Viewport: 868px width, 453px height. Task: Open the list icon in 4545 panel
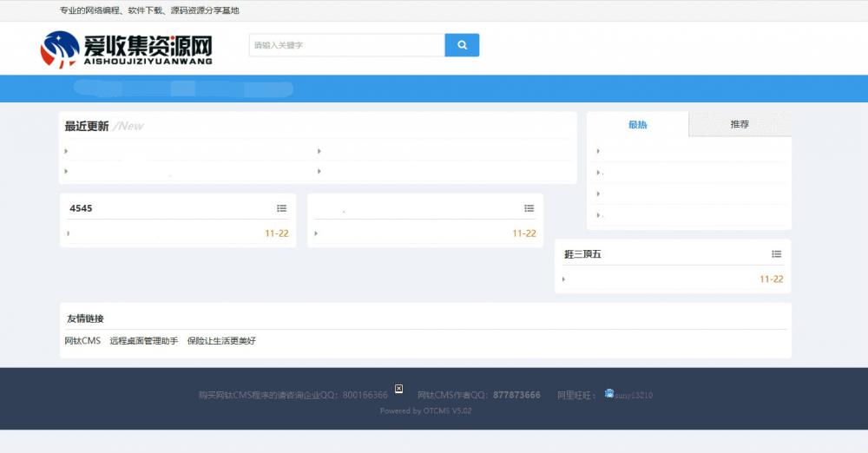point(282,208)
